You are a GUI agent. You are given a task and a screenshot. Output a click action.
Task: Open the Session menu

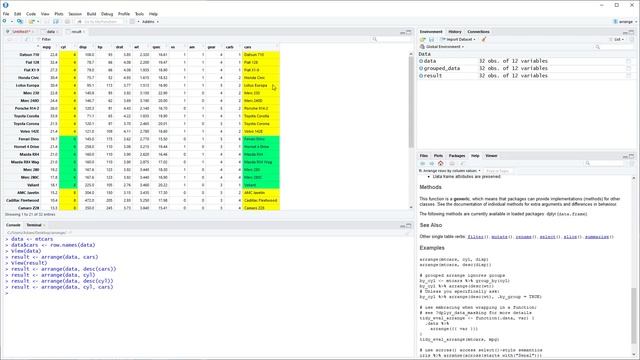pyautogui.click(x=75, y=14)
